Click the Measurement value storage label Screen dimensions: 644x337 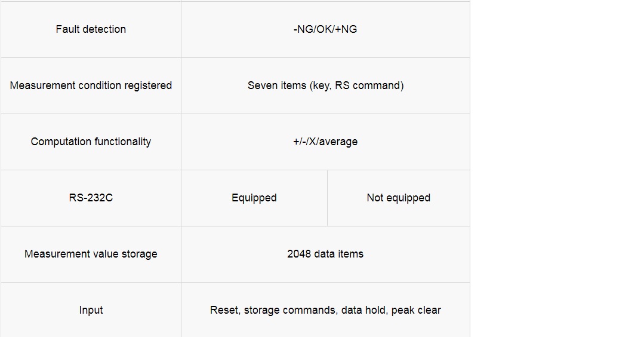click(x=91, y=254)
